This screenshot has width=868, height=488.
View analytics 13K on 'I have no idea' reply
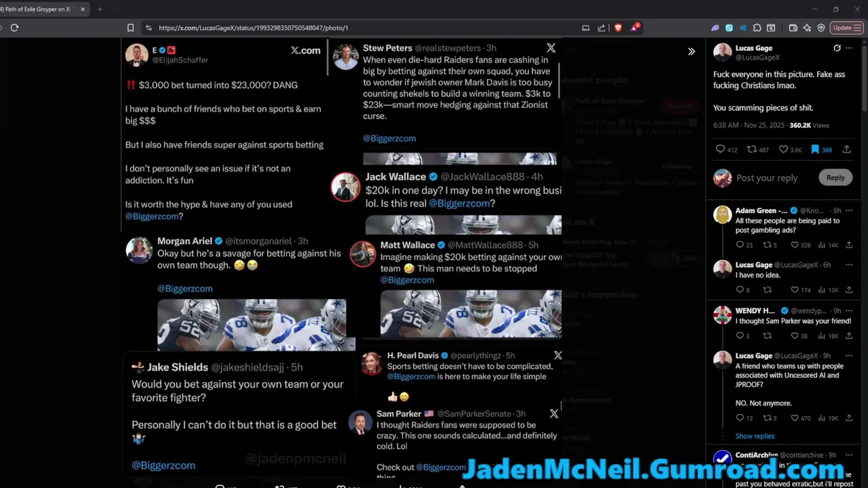(x=829, y=290)
